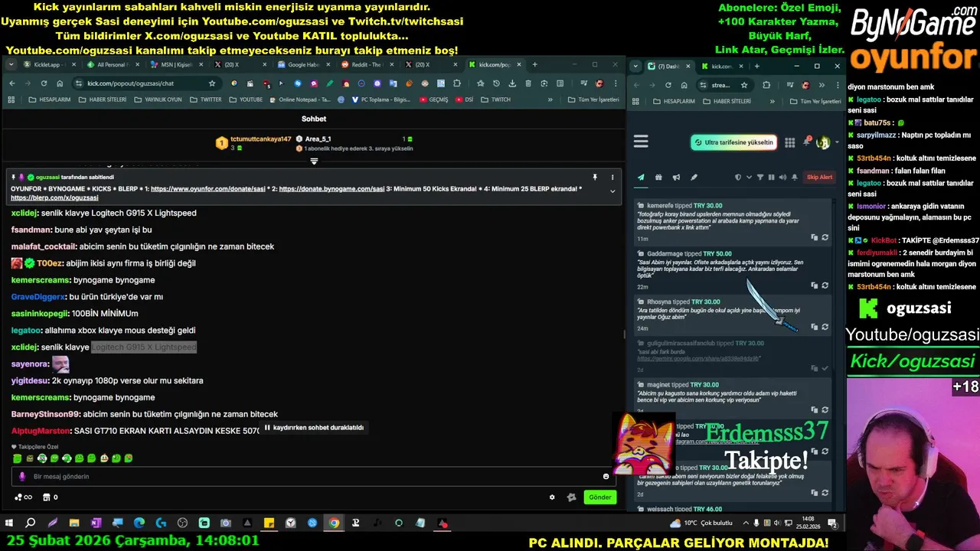Switch to Dashboard tab in right browser
This screenshot has width=980, height=551.
[x=669, y=67]
